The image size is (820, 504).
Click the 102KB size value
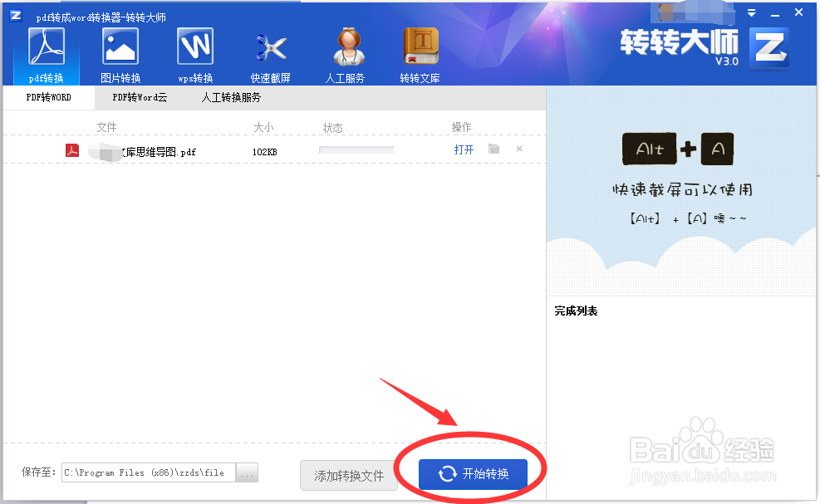(x=265, y=152)
